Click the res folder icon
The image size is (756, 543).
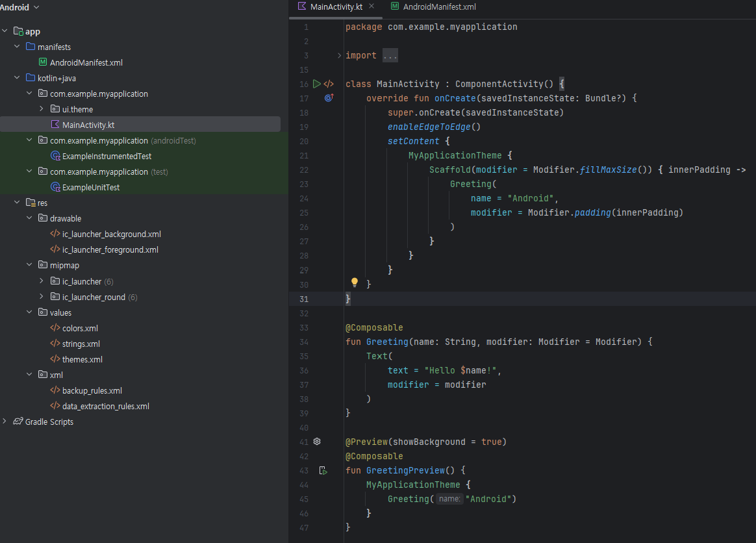31,203
